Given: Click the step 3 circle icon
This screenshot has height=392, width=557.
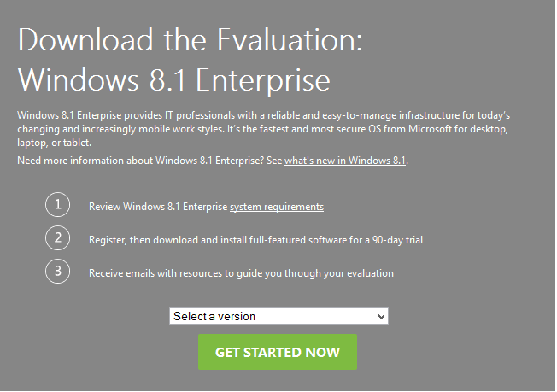Looking at the screenshot, I should click(57, 272).
